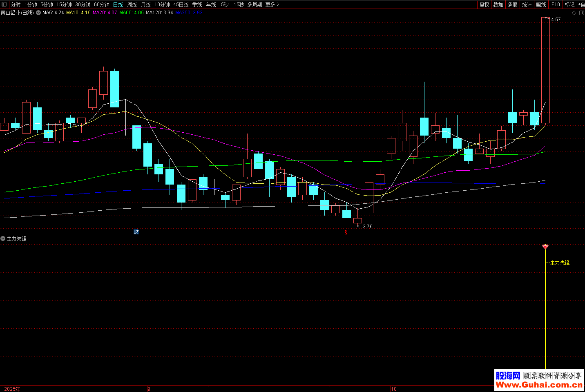The width and height of the screenshot is (585, 392).
Task: Expand the 主力先锋 indicator dropdown
Action: point(3,238)
